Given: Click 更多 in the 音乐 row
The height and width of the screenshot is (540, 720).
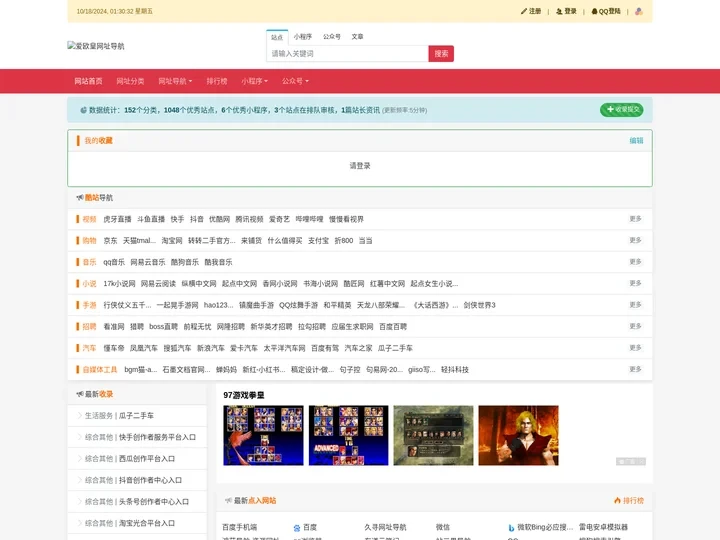Looking at the screenshot, I should coord(636,262).
